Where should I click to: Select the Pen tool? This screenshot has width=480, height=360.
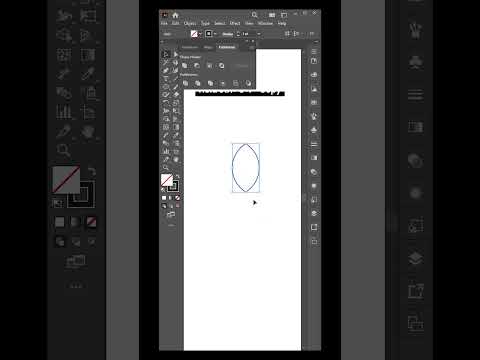(166, 70)
